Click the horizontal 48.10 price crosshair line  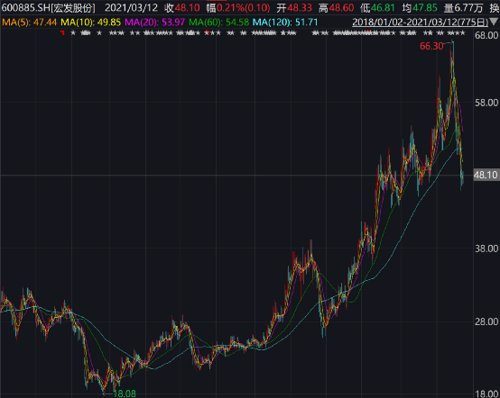click(x=236, y=175)
